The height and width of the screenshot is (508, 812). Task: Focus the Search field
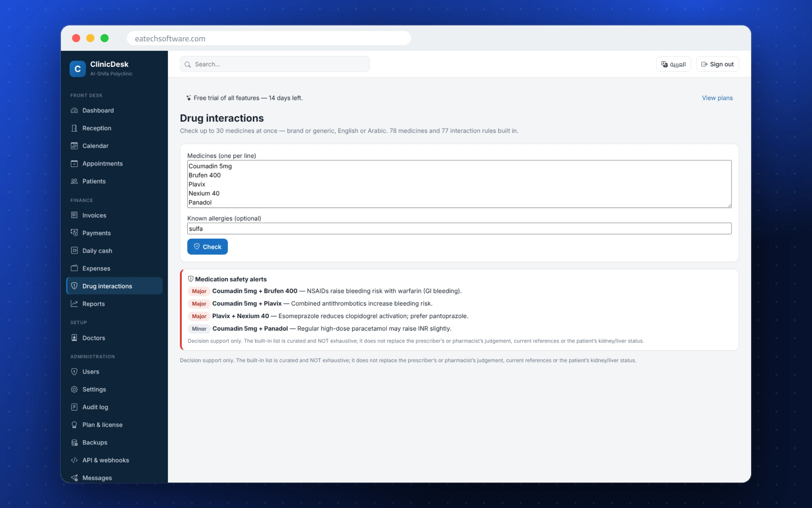tap(275, 64)
